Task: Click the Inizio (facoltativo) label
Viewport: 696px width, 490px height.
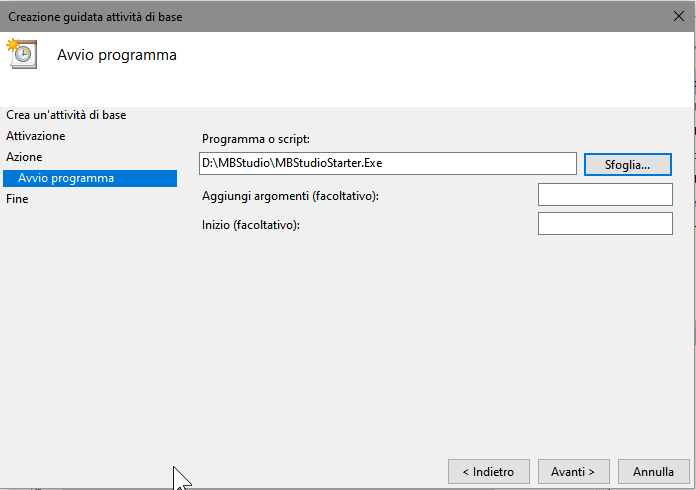Action: tap(251, 225)
